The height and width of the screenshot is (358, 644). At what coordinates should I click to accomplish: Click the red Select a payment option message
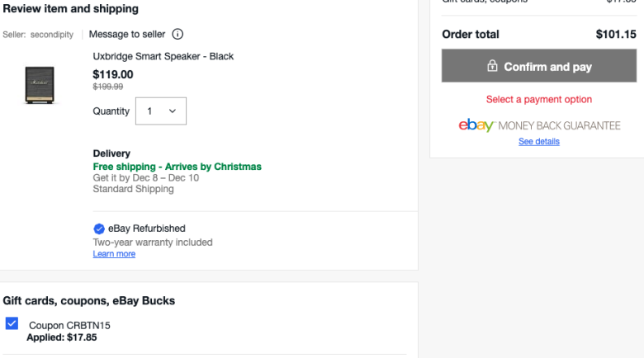(539, 99)
